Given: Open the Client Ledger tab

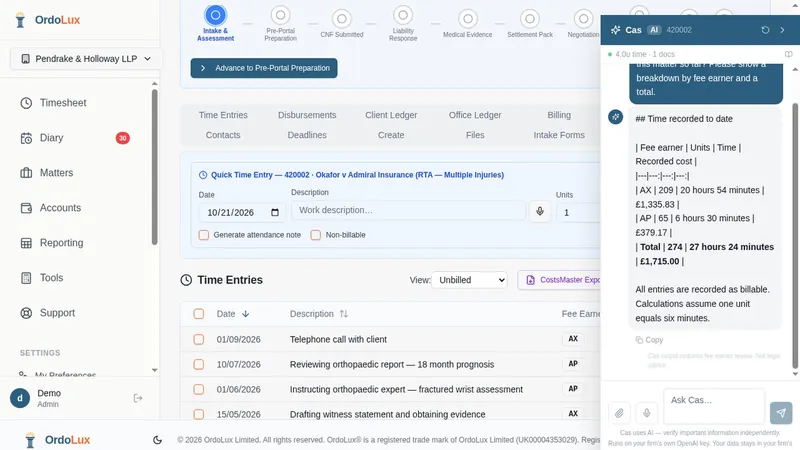Looking at the screenshot, I should (391, 115).
